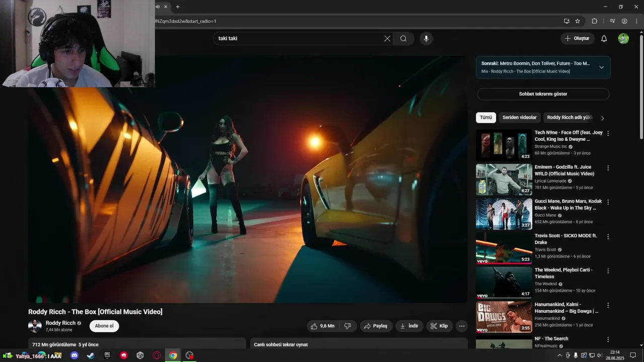
Task: Clear the search box with the X icon
Action: coord(387,39)
